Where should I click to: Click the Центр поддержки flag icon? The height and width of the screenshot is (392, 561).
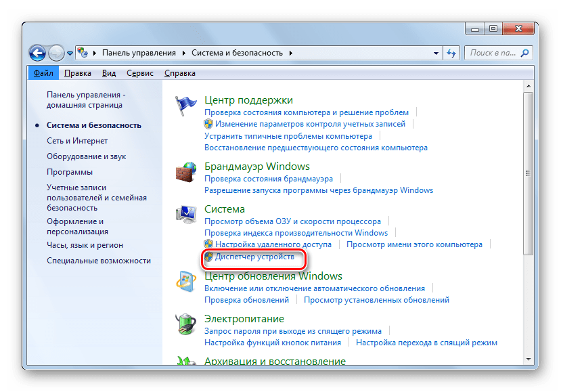pyautogui.click(x=185, y=101)
